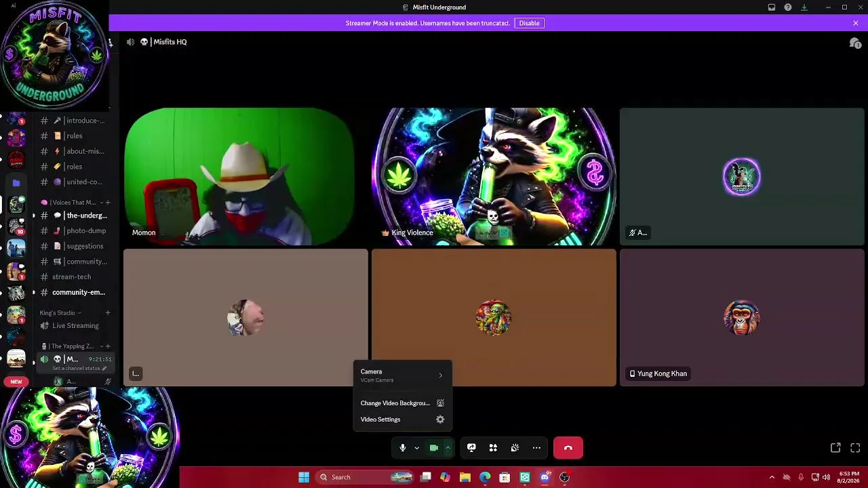Click the green download update icon
The width and height of the screenshot is (868, 488).
click(x=804, y=7)
